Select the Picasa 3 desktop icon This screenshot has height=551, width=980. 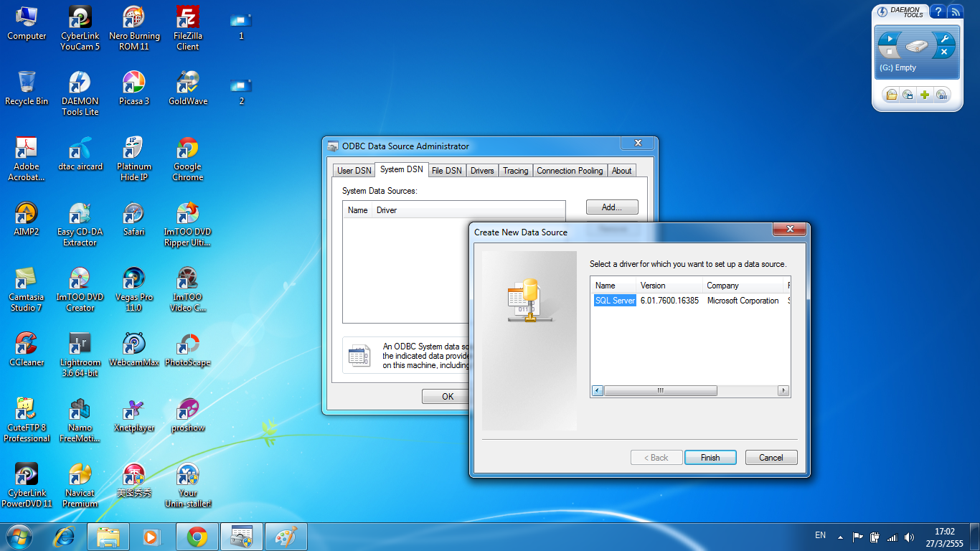pos(134,88)
